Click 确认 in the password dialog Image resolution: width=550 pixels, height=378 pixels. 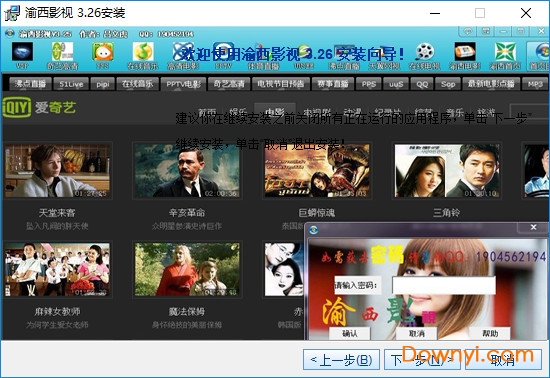(x=350, y=333)
